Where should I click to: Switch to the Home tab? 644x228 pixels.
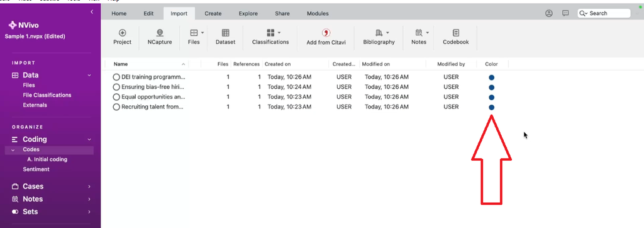coord(119,14)
